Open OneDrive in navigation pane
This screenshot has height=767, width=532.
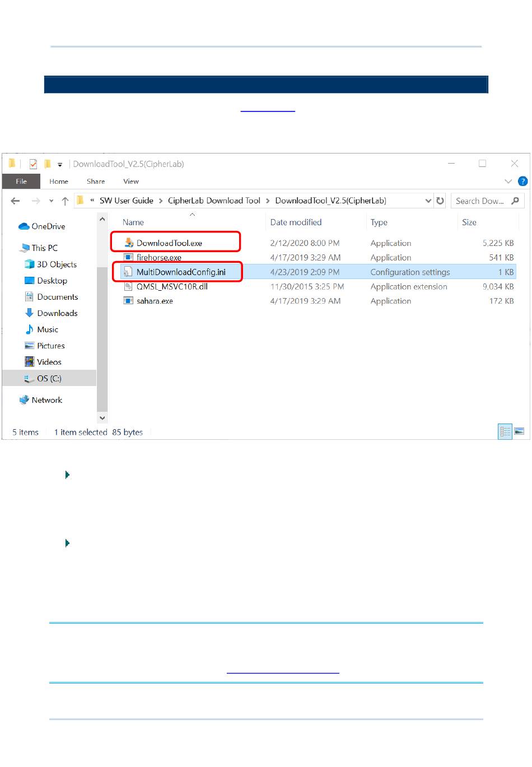(42, 226)
